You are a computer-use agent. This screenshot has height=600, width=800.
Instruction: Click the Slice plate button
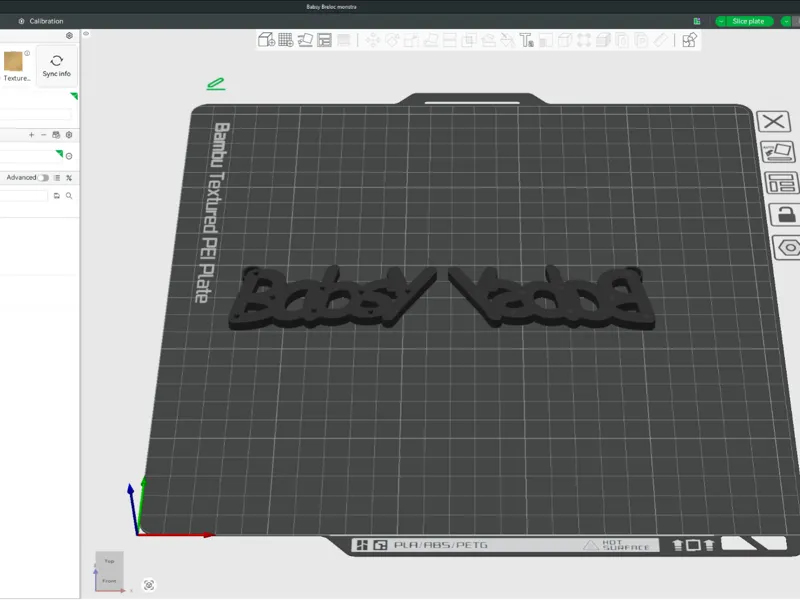click(x=748, y=21)
